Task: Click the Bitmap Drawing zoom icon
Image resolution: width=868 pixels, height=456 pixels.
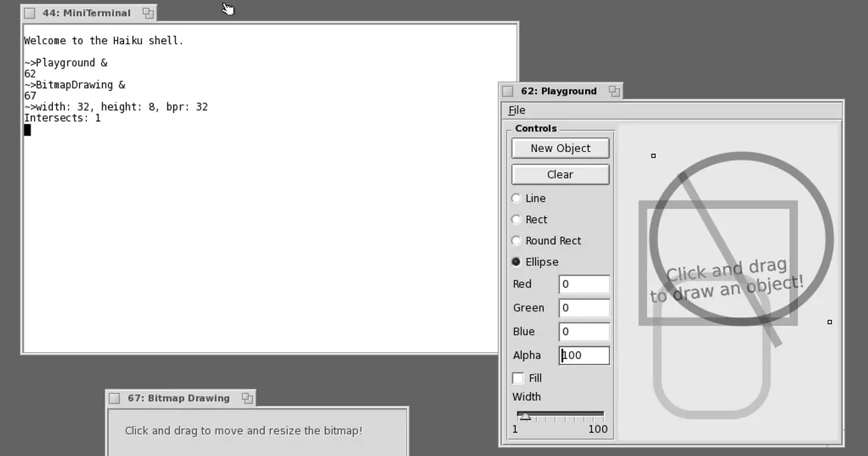Action: (247, 398)
